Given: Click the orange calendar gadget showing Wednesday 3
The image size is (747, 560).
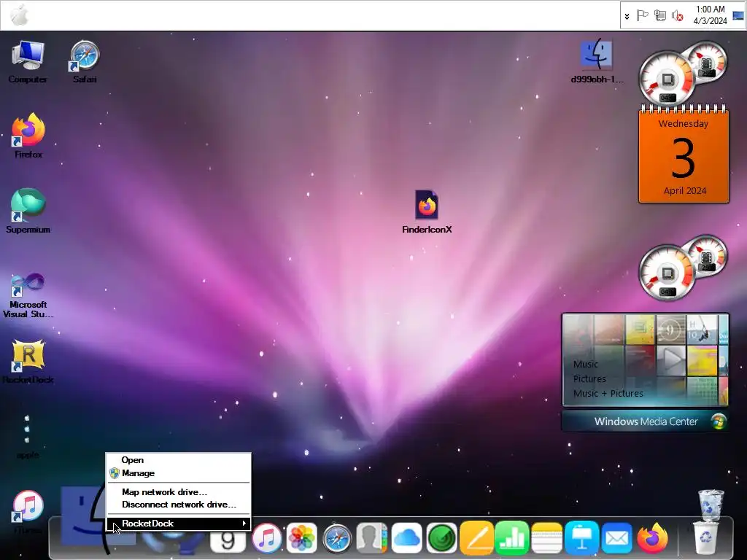Looking at the screenshot, I should coord(683,155).
